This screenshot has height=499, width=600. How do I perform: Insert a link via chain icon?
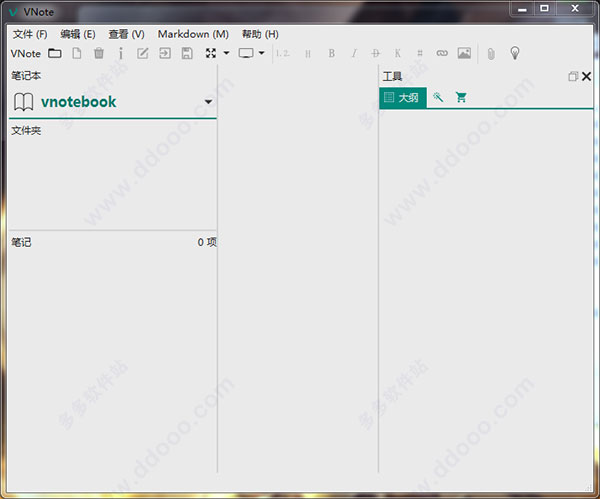[x=442, y=53]
